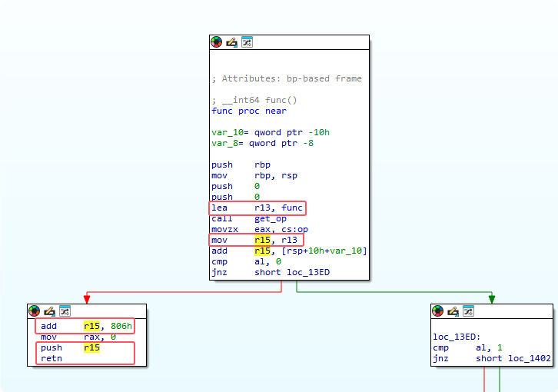Click the 'push rbp' instruction
The width and height of the screenshot is (558, 392).
(x=241, y=164)
